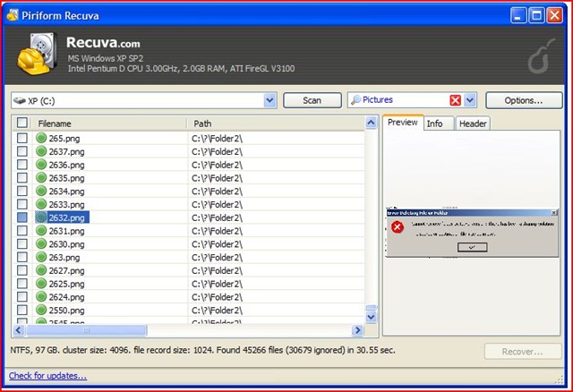Click the drive icon beside XP (C:)
The height and width of the screenshot is (392, 573).
pyautogui.click(x=20, y=100)
